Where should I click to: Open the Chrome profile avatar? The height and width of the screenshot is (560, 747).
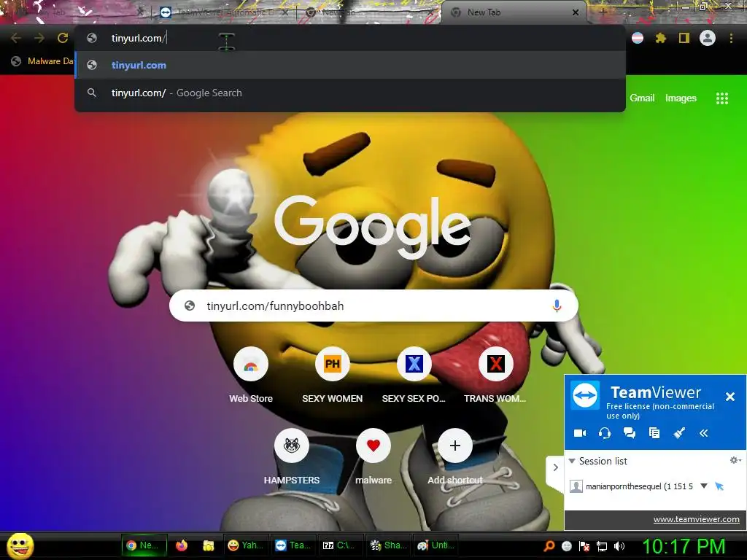pyautogui.click(x=708, y=38)
